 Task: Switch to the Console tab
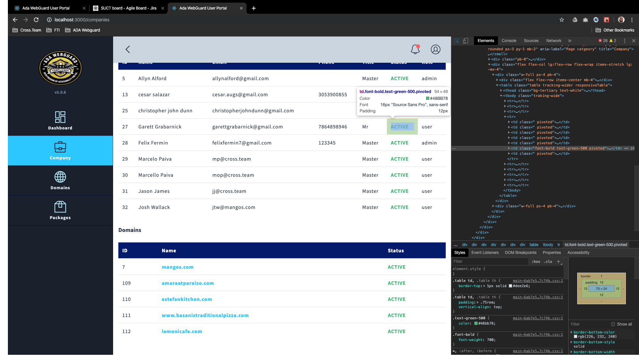509,41
